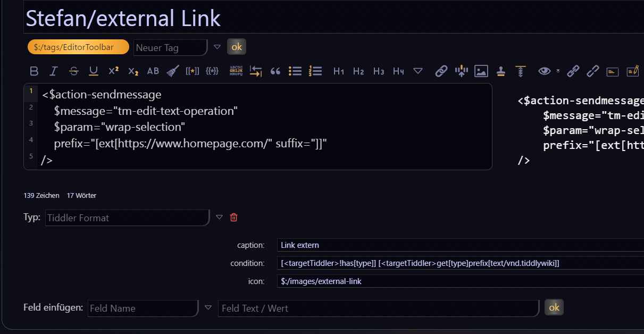
Task: Click the strikethrough formatting icon
Action: (x=73, y=71)
